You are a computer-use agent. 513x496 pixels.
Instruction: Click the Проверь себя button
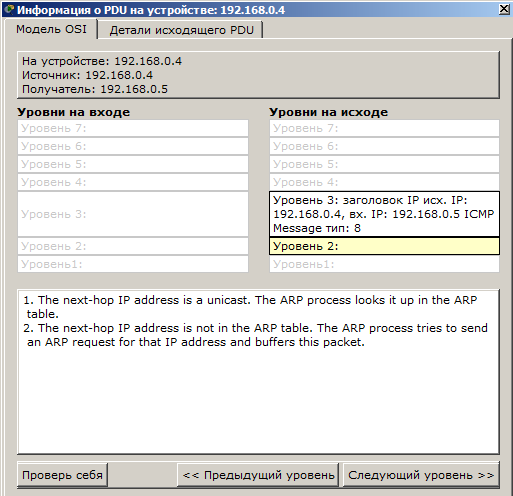(x=62, y=475)
